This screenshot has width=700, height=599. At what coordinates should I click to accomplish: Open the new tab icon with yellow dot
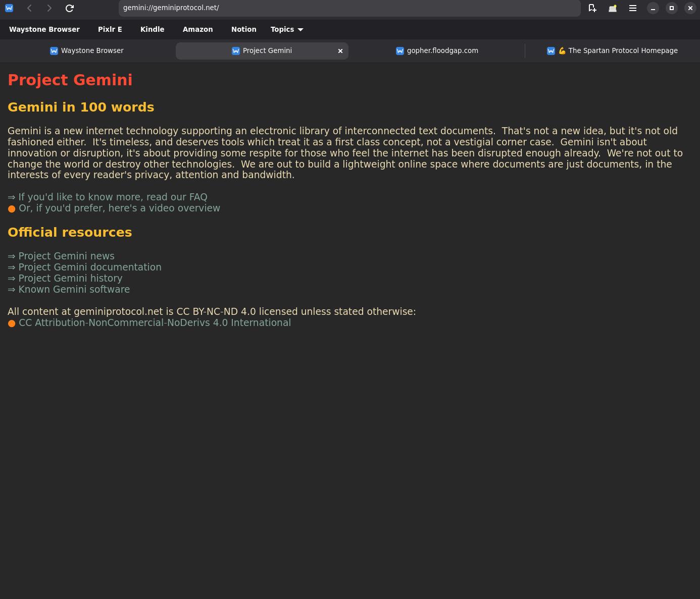pyautogui.click(x=613, y=8)
